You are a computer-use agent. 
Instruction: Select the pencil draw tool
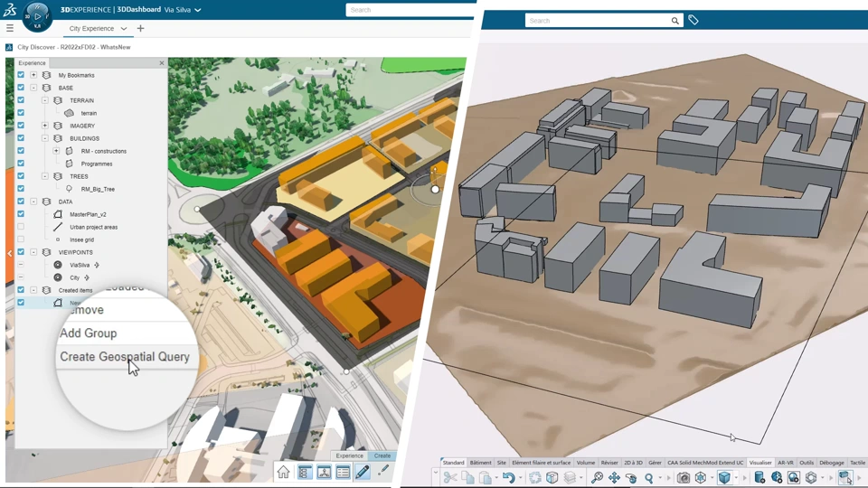(363, 472)
